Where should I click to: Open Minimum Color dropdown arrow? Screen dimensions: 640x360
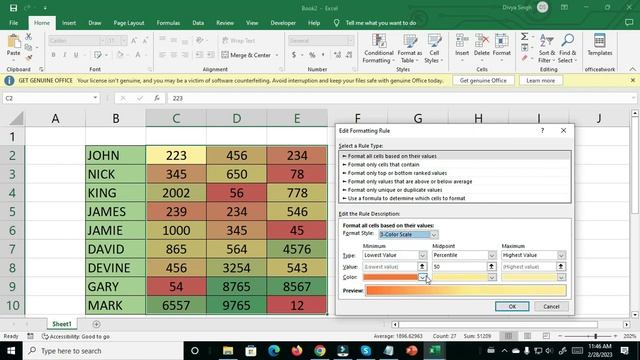point(422,277)
